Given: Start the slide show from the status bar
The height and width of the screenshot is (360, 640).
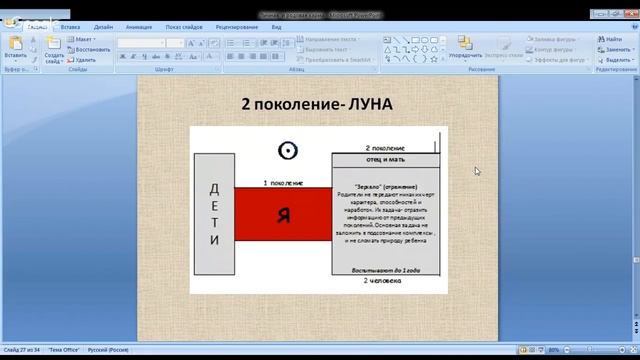Looking at the screenshot, I should (541, 350).
